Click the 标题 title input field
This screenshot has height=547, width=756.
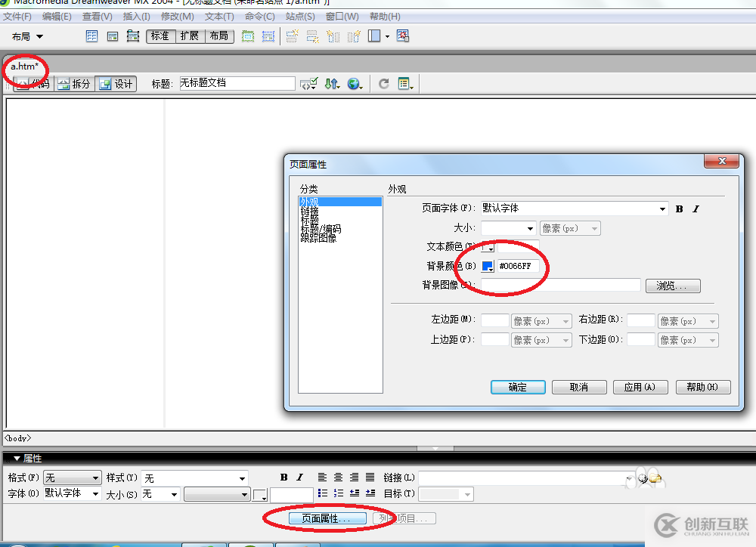237,83
